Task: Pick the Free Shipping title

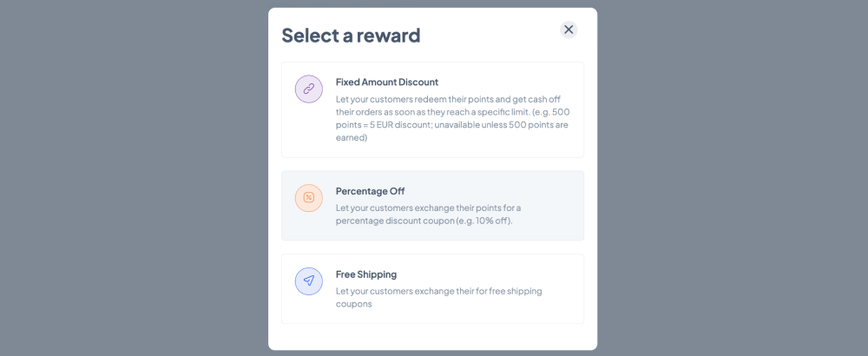Action: (366, 274)
